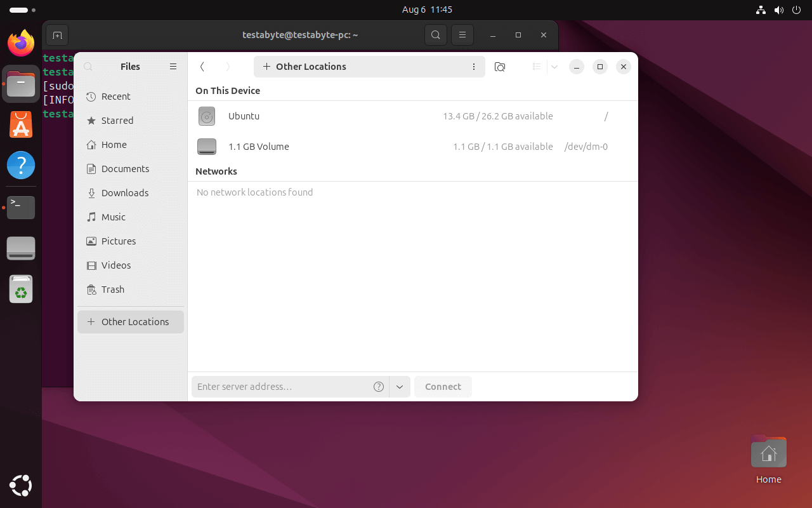
Task: Switch Files to list view
Action: (x=537, y=66)
